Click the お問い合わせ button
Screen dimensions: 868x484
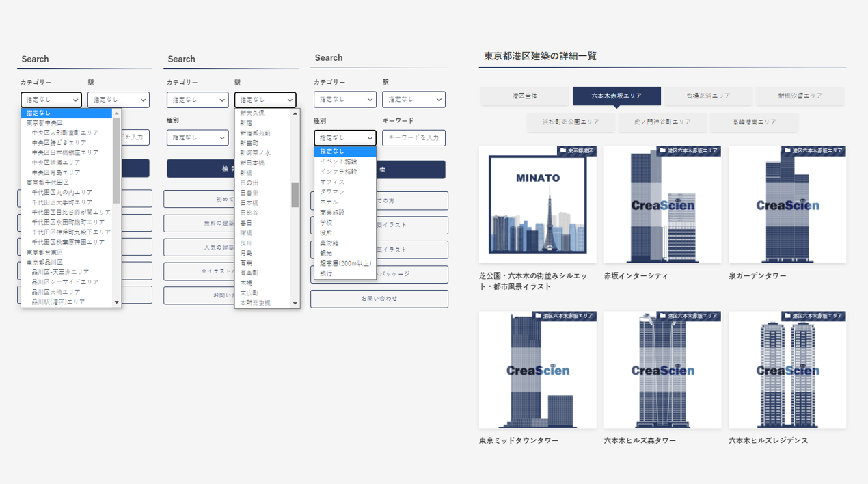pyautogui.click(x=379, y=299)
